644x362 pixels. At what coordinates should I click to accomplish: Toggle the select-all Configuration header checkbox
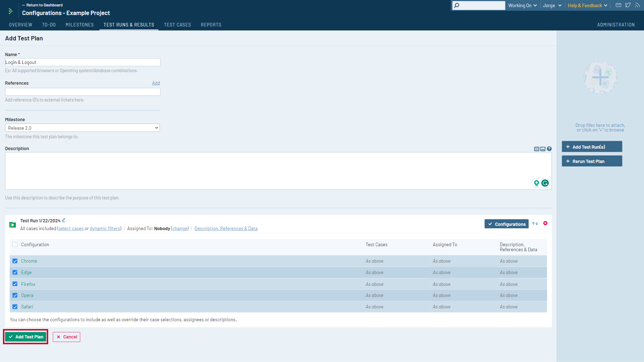15,245
